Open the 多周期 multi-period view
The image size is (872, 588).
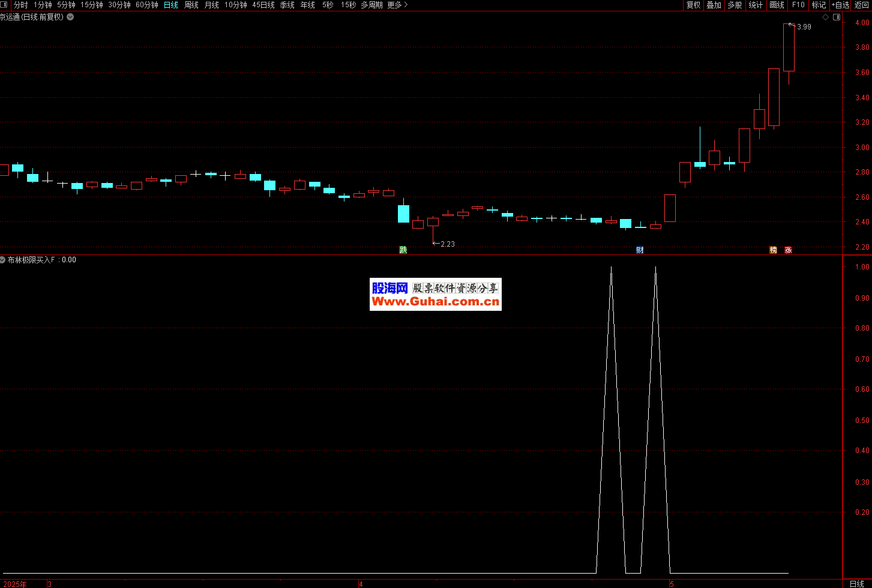click(371, 5)
